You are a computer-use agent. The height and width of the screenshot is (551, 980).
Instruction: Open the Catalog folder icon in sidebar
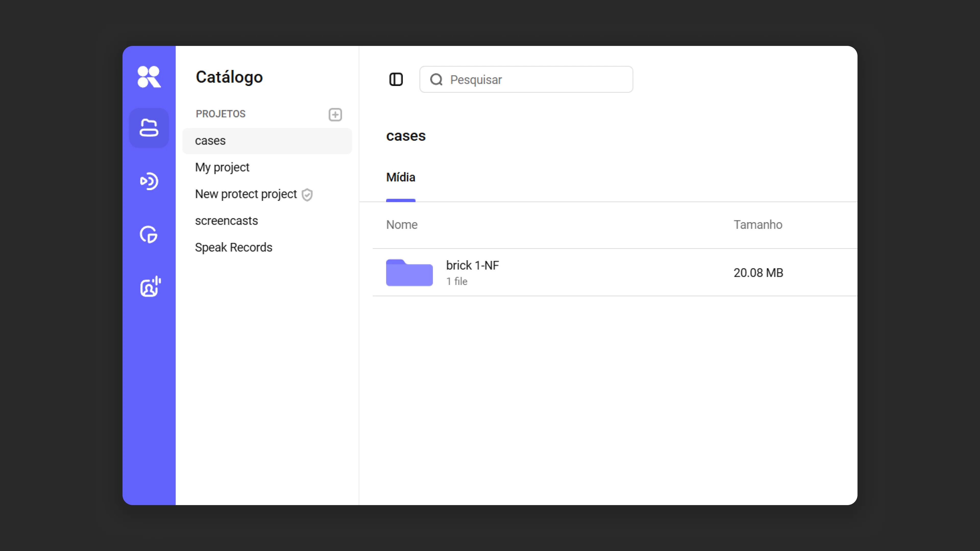(x=149, y=128)
